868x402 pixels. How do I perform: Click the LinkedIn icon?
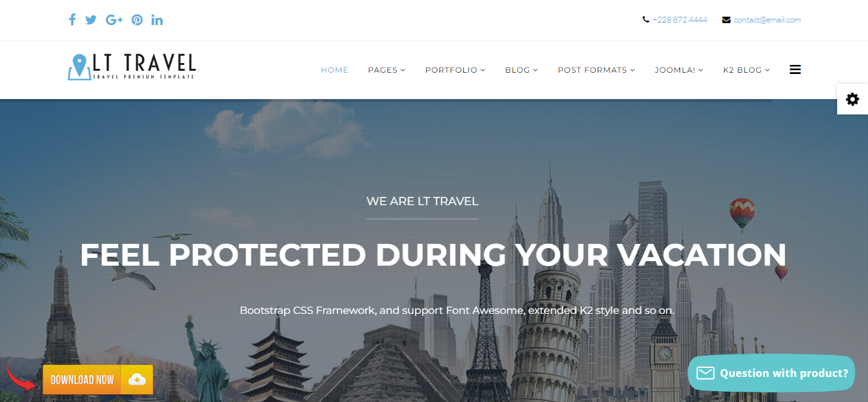click(x=157, y=20)
